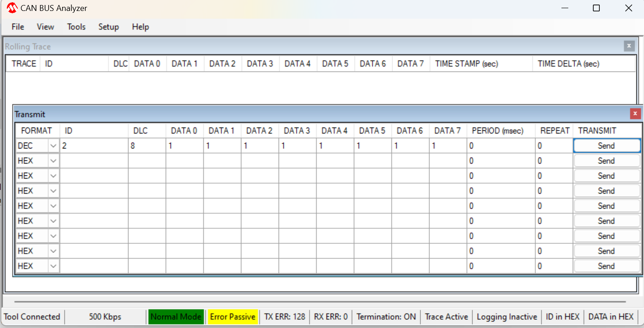Screen dimensions: 644x328
Task: Open the Help menu
Action: pyautogui.click(x=140, y=27)
